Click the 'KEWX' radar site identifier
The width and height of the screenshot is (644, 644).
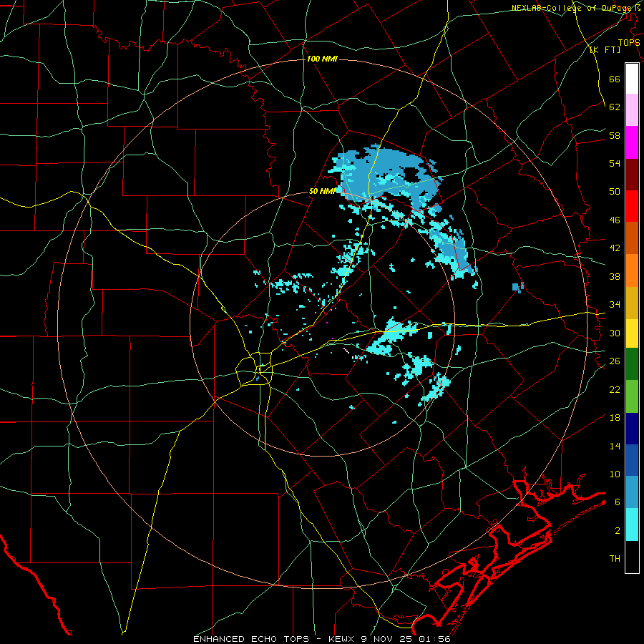(x=343, y=639)
